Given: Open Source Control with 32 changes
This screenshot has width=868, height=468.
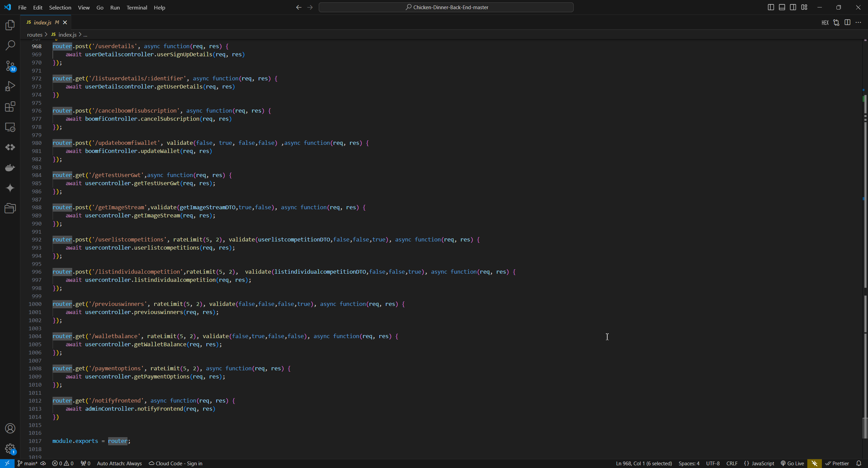Looking at the screenshot, I should point(10,66).
